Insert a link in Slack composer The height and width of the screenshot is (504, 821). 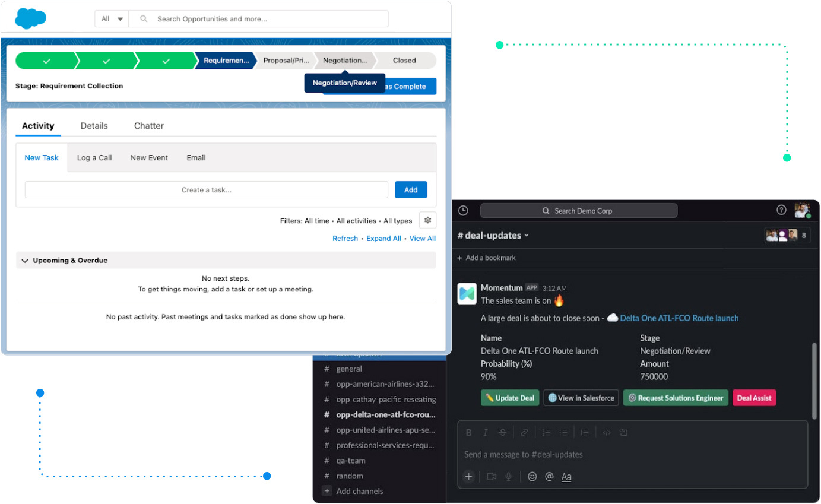[x=524, y=433]
